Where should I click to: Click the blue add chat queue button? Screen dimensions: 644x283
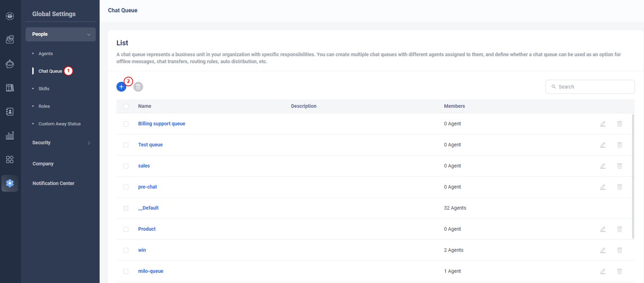(121, 87)
